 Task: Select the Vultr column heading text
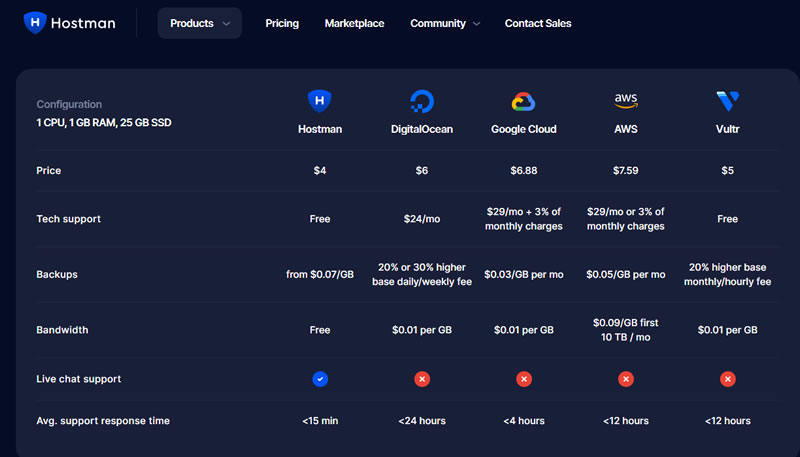point(728,129)
